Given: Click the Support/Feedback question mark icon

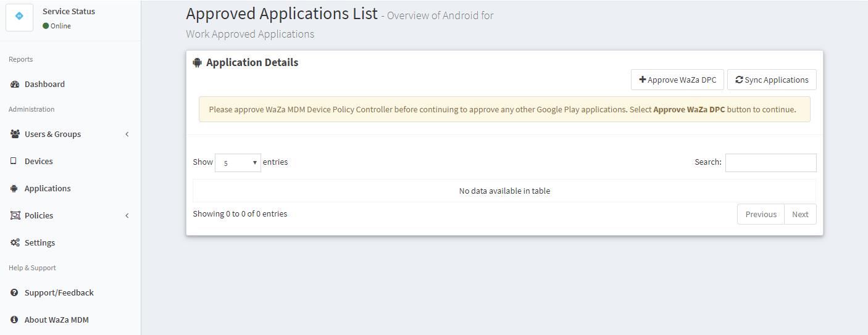Looking at the screenshot, I should point(14,292).
